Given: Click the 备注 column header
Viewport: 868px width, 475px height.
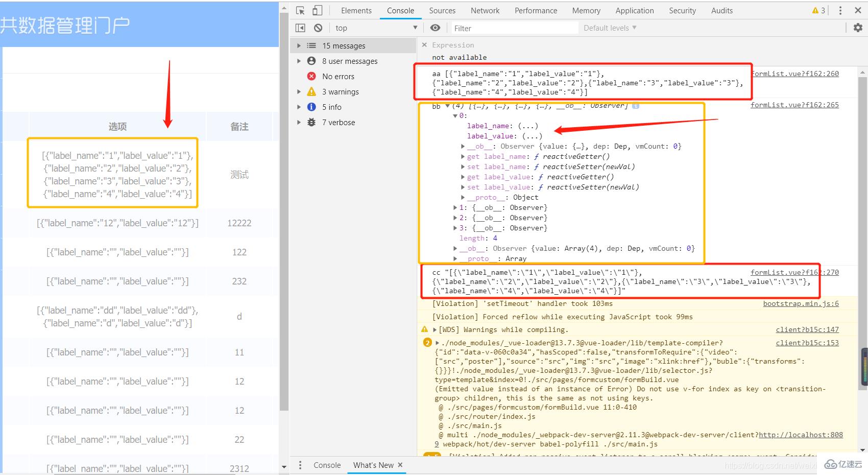Looking at the screenshot, I should 239,126.
